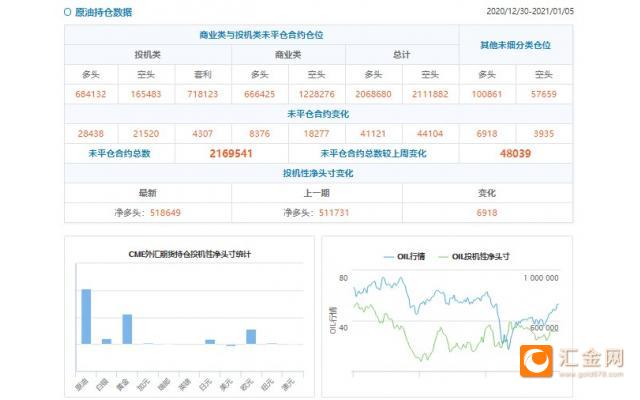Image resolution: width=640 pixels, height=400 pixels.
Task: Click the 投机性净头寸变化 section header
Action: click(318, 173)
